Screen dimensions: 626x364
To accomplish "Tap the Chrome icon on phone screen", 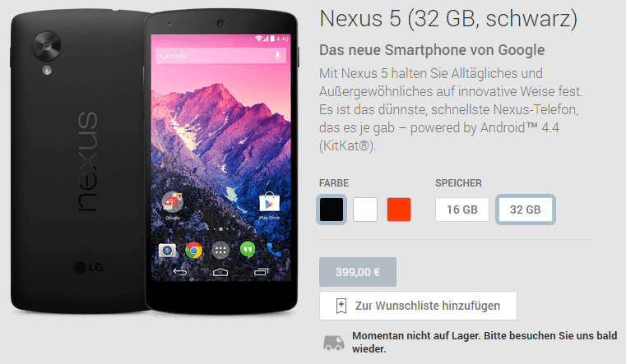I will [193, 251].
